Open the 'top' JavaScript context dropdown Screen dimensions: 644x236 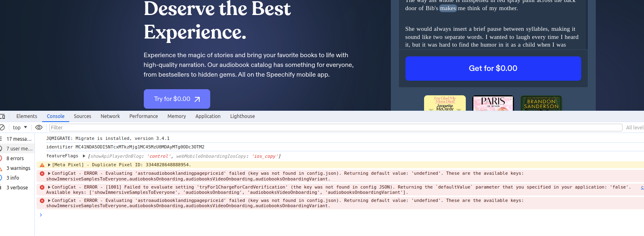20,127
